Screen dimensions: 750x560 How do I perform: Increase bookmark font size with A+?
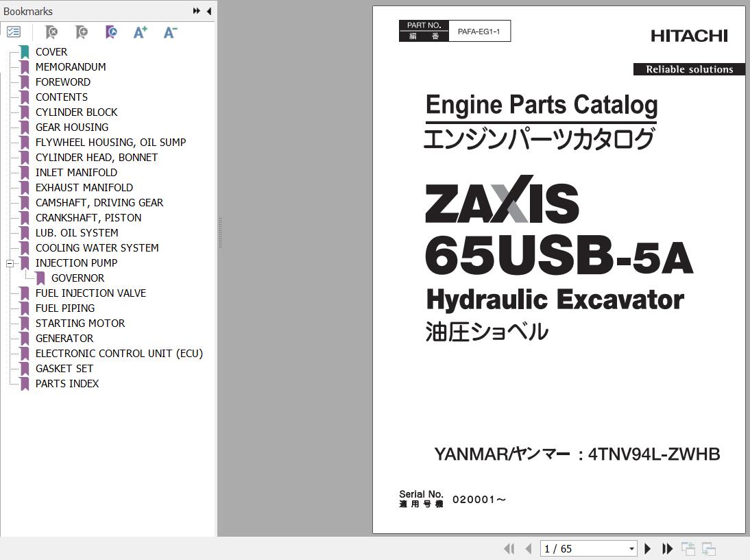pos(140,32)
